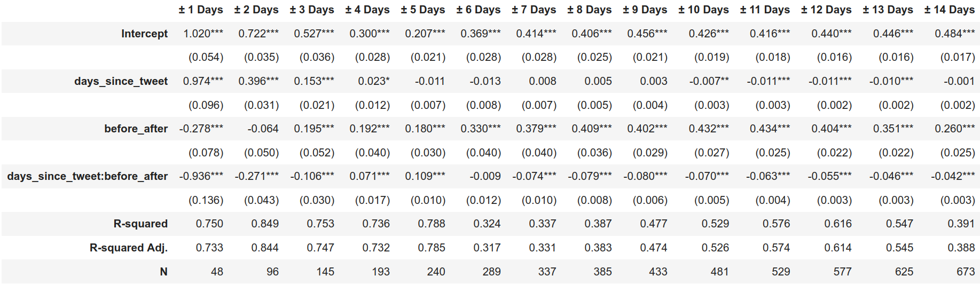The width and height of the screenshot is (980, 284).
Task: Click the 0.023* days_since_tweet coefficient
Action: tap(374, 81)
